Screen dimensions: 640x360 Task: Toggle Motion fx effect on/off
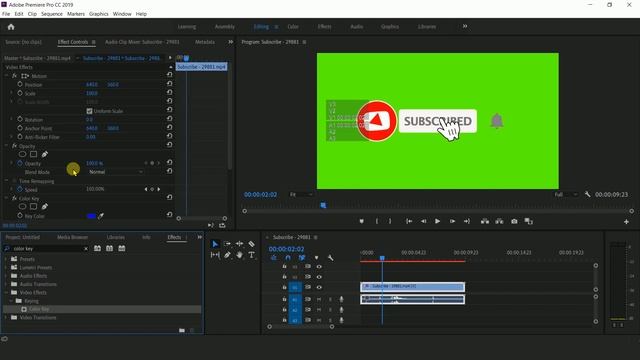coord(14,76)
